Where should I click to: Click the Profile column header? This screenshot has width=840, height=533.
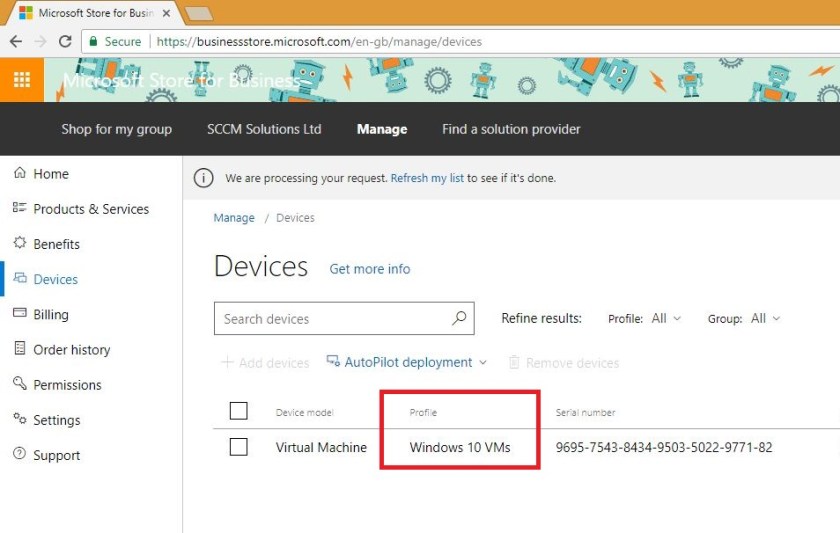(423, 412)
